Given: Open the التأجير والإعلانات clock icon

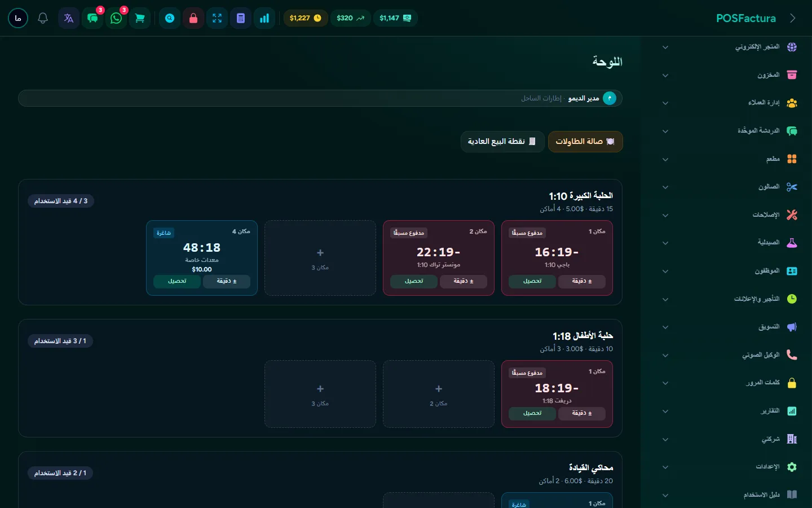Looking at the screenshot, I should click(x=792, y=299).
